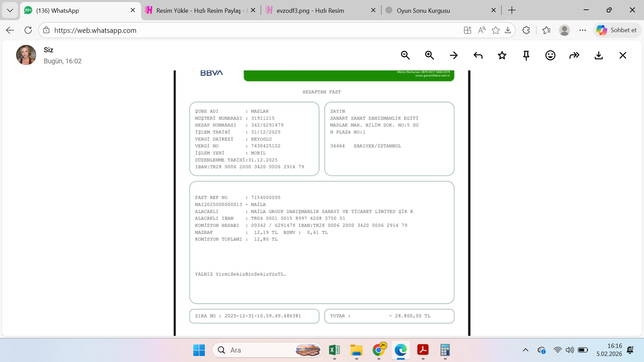React with emoji to the image
The height and width of the screenshot is (362, 644).
pyautogui.click(x=550, y=55)
